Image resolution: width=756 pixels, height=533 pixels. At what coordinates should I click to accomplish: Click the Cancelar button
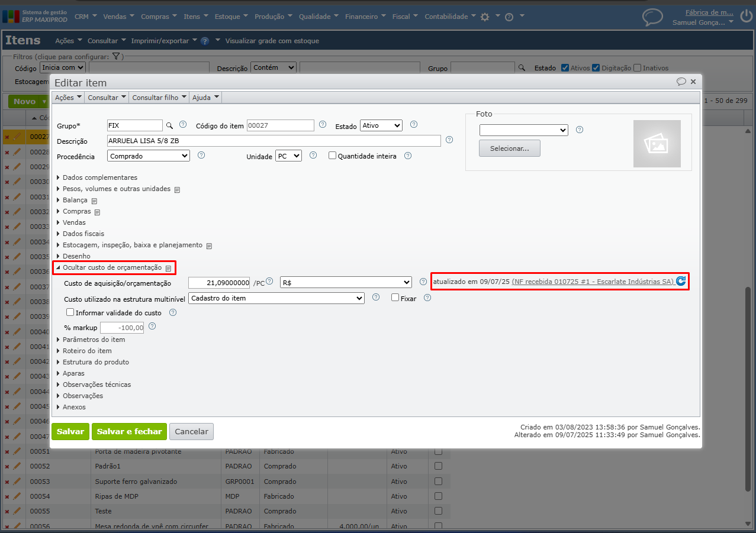(x=191, y=431)
